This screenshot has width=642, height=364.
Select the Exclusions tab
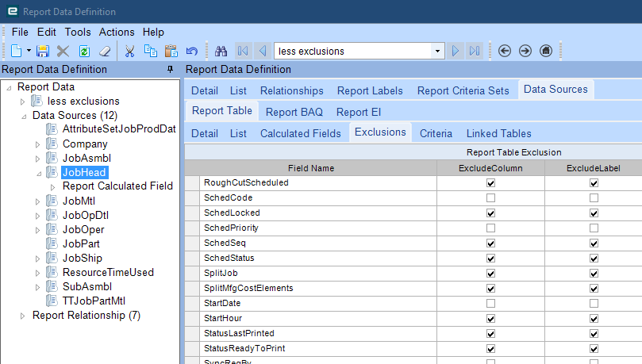coord(380,132)
